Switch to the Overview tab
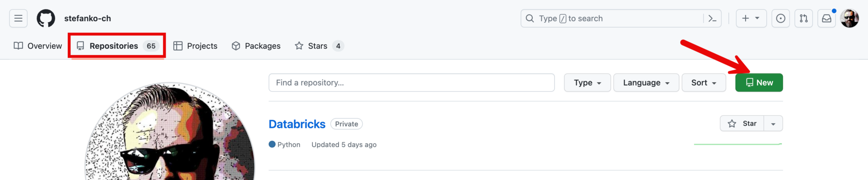This screenshot has height=180, width=868. point(38,46)
